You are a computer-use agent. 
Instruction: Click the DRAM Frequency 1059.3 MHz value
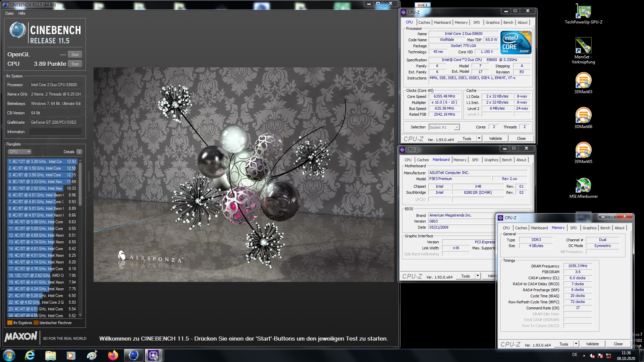578,266
